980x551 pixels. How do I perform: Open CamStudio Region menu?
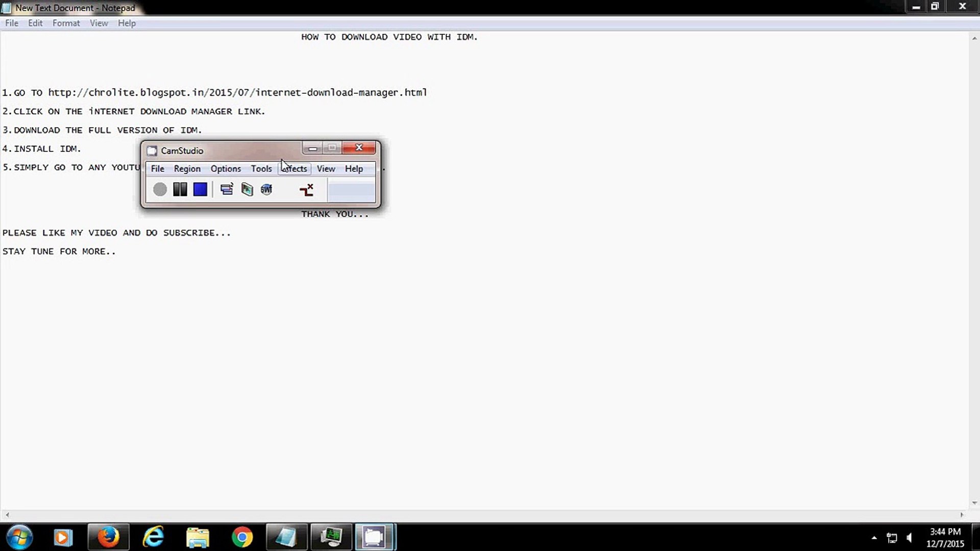(187, 169)
